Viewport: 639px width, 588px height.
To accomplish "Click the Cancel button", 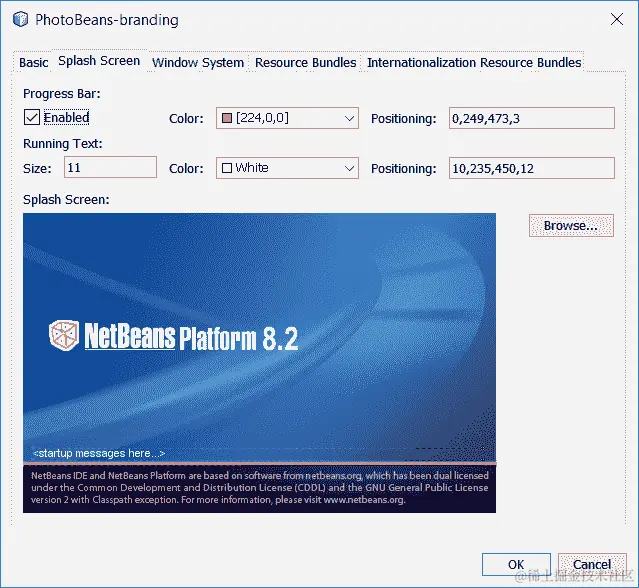I will pyautogui.click(x=592, y=564).
